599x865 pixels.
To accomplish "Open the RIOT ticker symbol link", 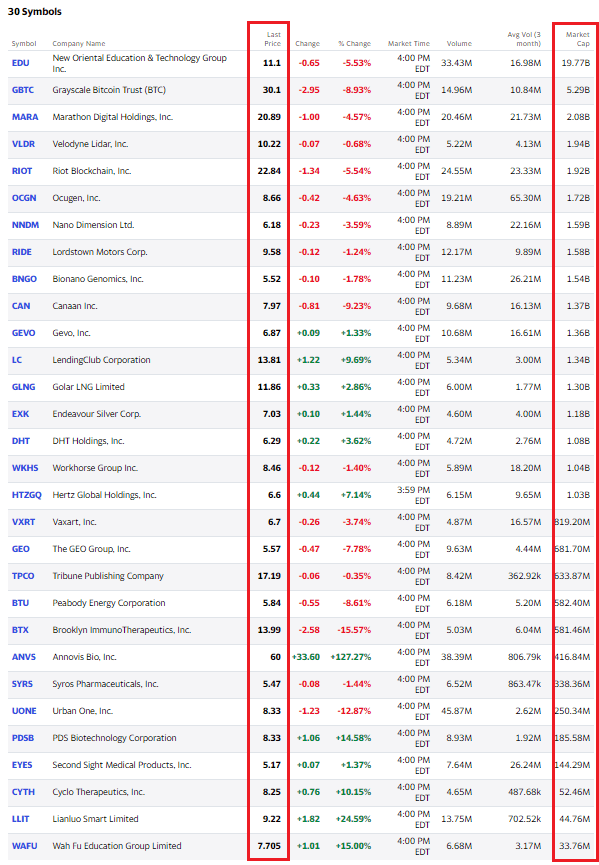I will (22, 171).
